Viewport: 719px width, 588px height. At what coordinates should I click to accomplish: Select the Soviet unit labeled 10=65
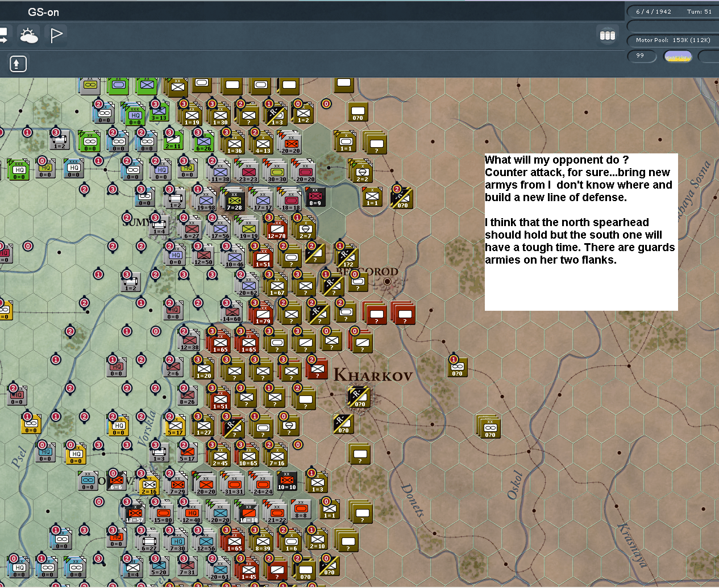[x=248, y=456]
